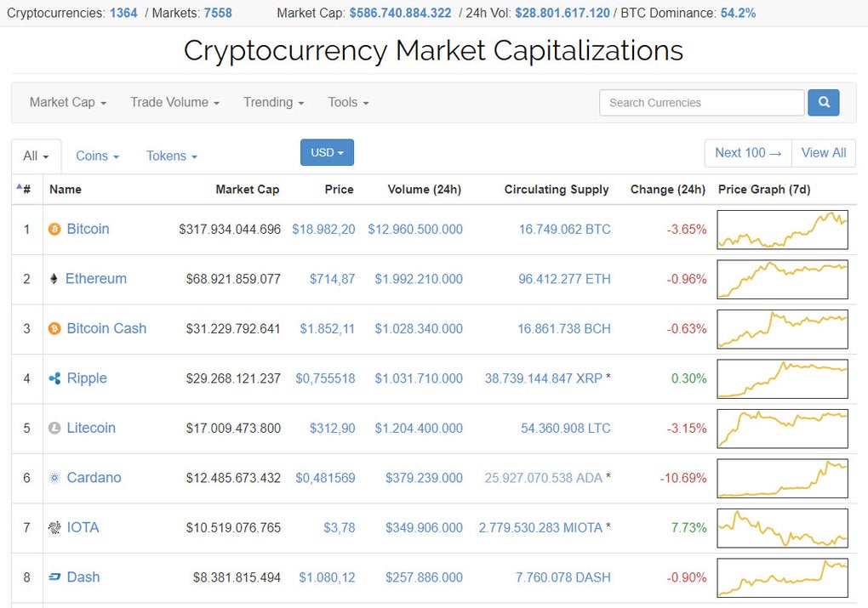Focus the Search Currencies field

[x=701, y=103]
